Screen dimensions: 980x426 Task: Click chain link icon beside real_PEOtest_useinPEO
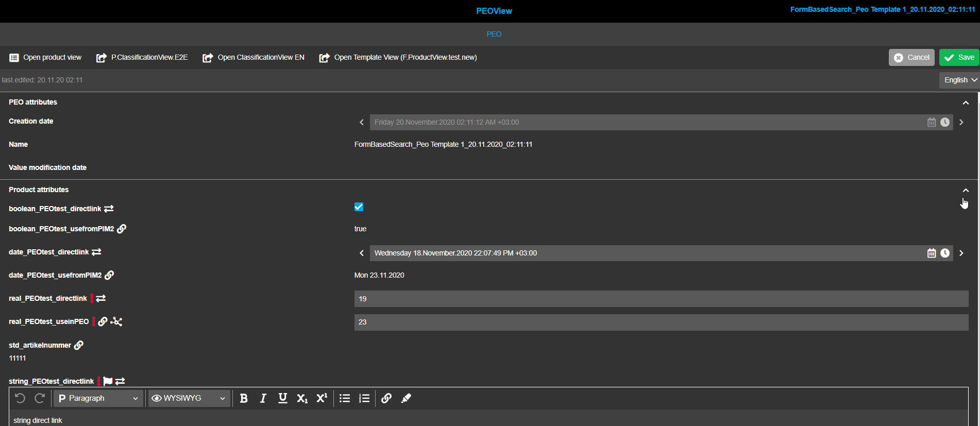tap(103, 321)
